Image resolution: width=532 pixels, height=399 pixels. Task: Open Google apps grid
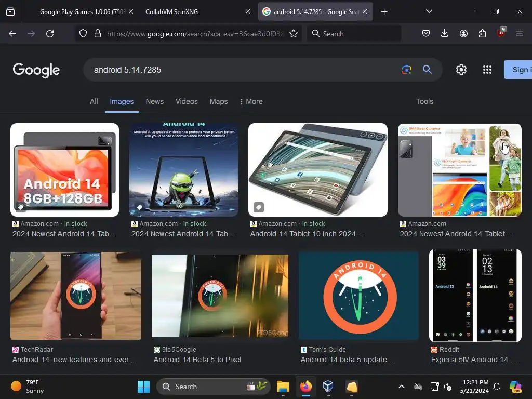487,70
